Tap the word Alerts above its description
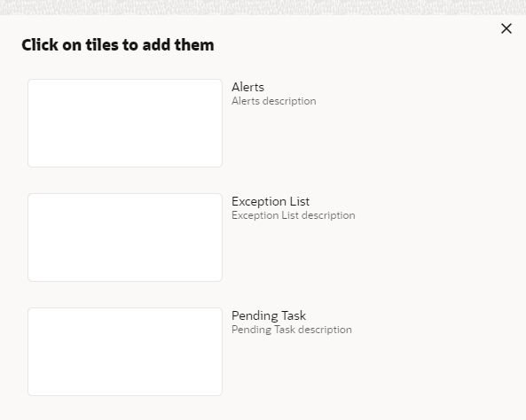The height and width of the screenshot is (420, 526). tap(247, 87)
